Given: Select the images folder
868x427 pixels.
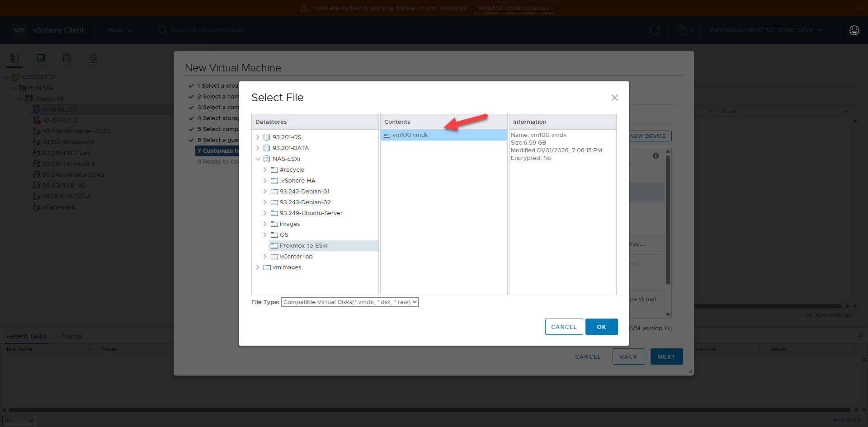Looking at the screenshot, I should pos(289,224).
